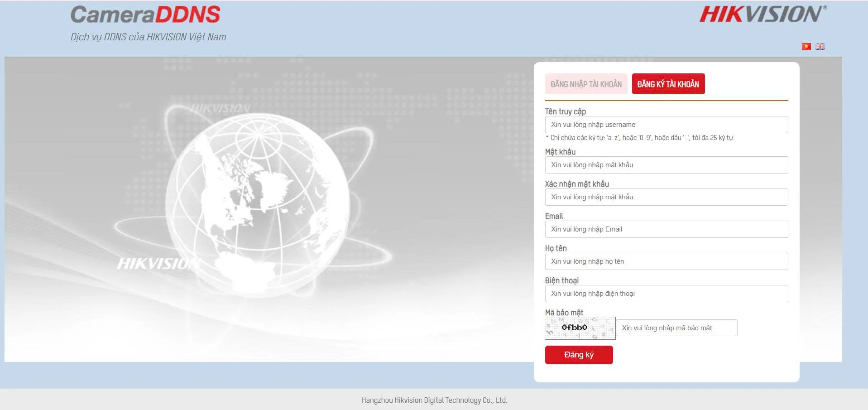This screenshot has height=410, width=868.
Task: Submit the form with Đăng ký button
Action: click(579, 355)
